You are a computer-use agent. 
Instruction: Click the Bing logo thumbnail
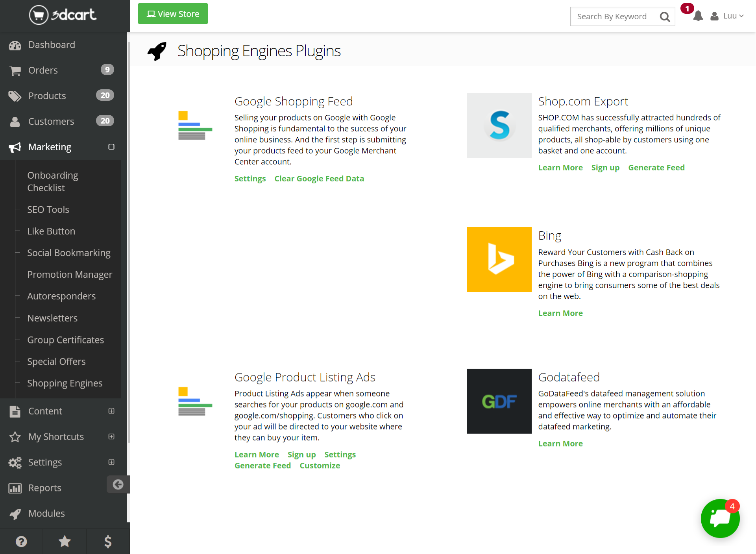(x=499, y=259)
